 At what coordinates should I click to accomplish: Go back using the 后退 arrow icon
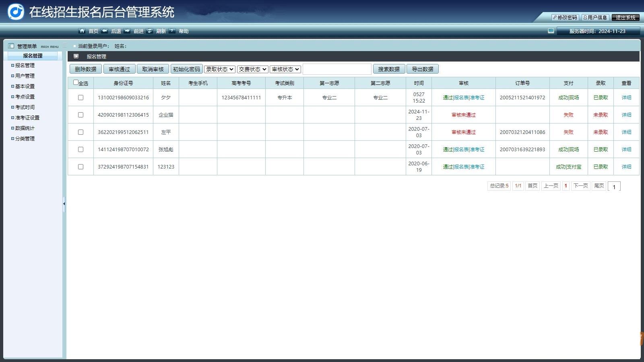point(105,31)
